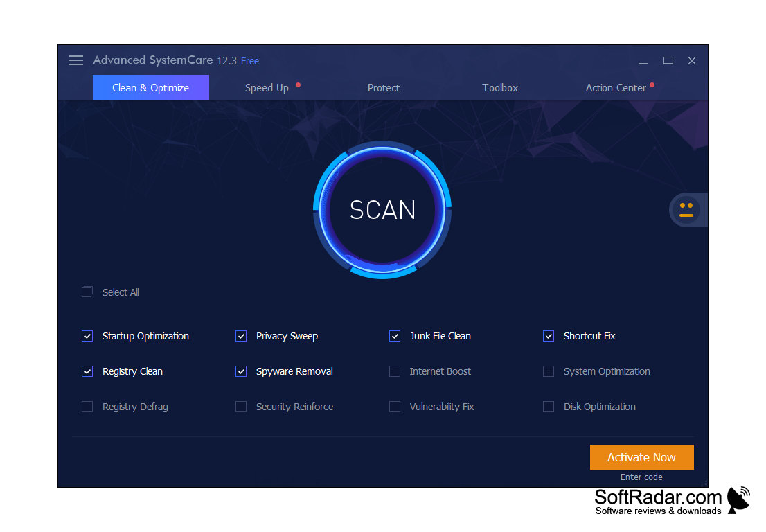
Task: Click the Activate Now button
Action: (641, 457)
